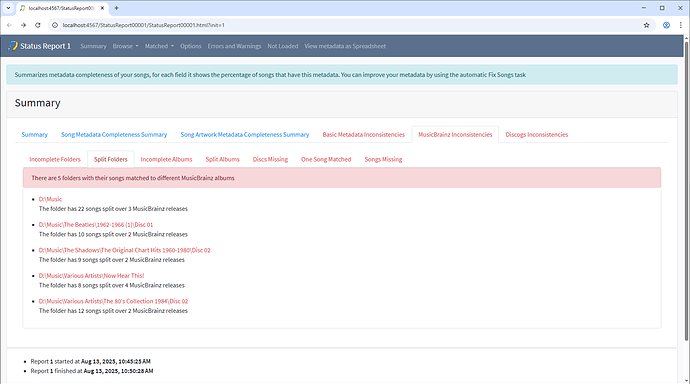Open a new browser tab
The height and width of the screenshot is (384, 690).
click(x=117, y=8)
